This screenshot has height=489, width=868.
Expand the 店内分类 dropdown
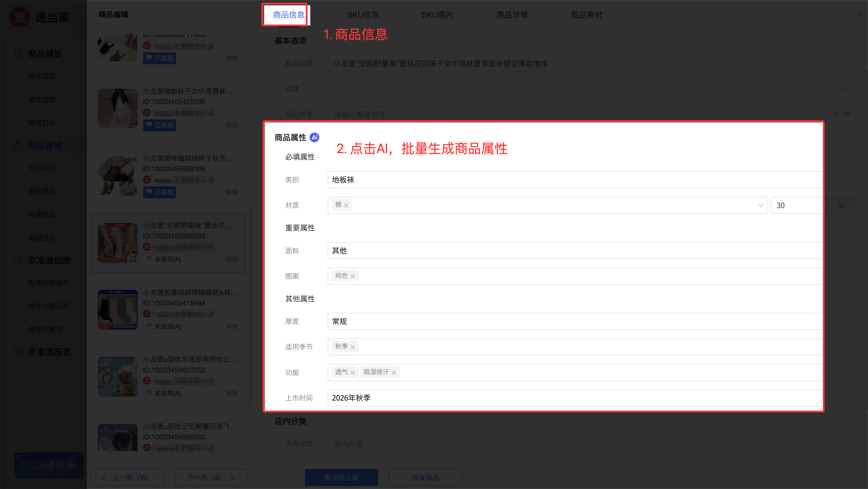(x=591, y=444)
